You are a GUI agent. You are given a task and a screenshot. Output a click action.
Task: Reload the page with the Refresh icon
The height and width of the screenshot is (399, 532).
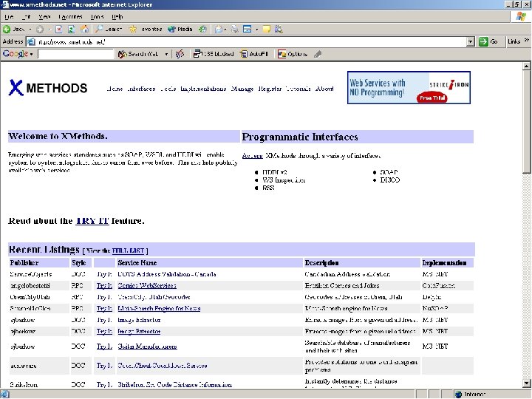click(x=71, y=29)
